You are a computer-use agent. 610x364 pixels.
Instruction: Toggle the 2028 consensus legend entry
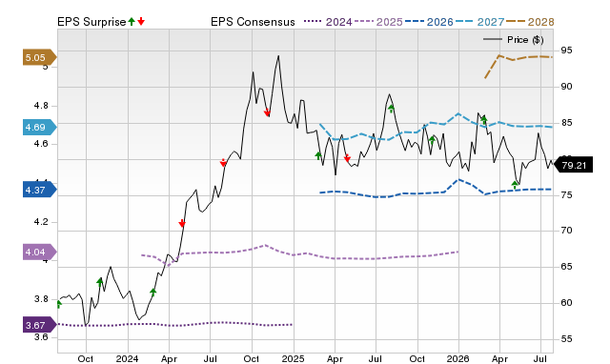(x=530, y=22)
